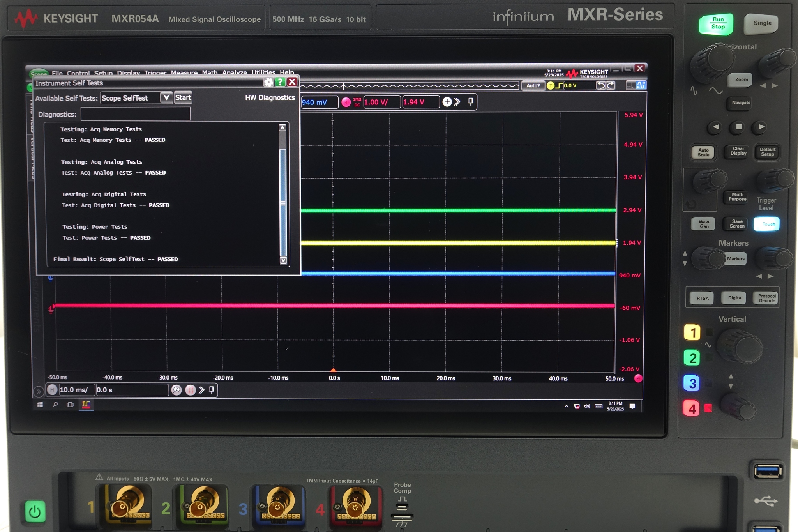The image size is (798, 532).
Task: Click the pin icon on horizontal bar
Action: 212,390
